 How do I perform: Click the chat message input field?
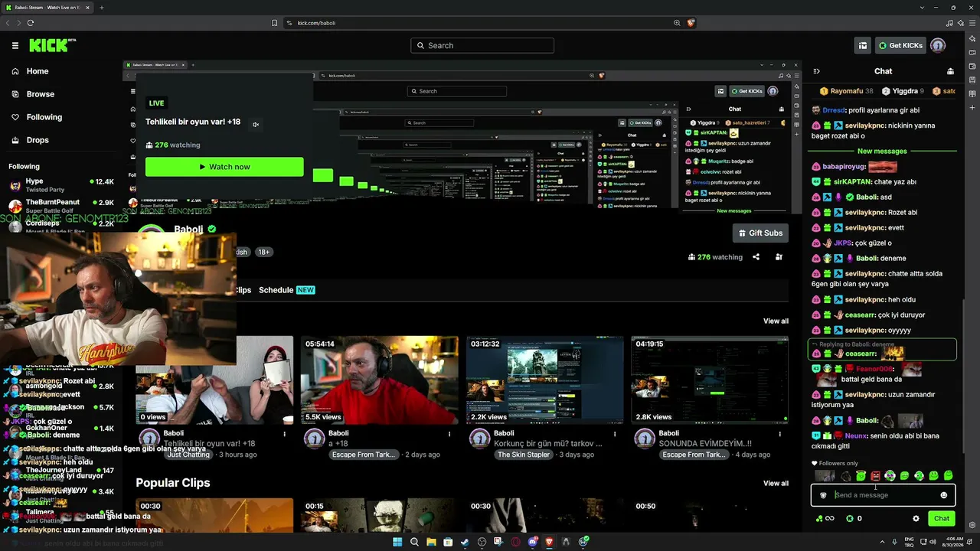click(x=883, y=495)
